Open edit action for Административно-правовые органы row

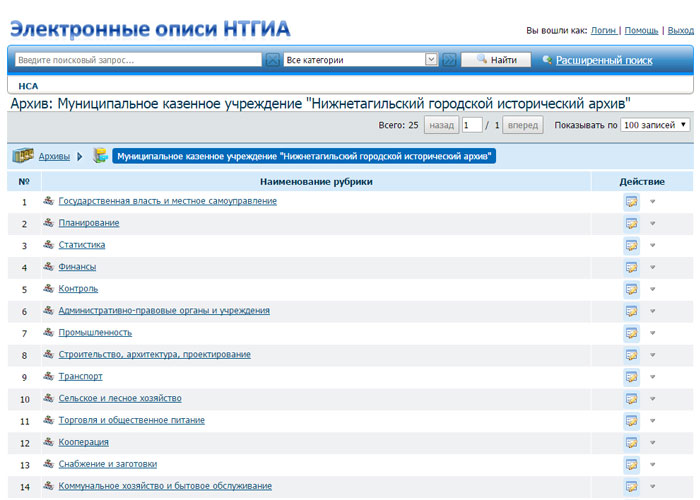click(631, 311)
